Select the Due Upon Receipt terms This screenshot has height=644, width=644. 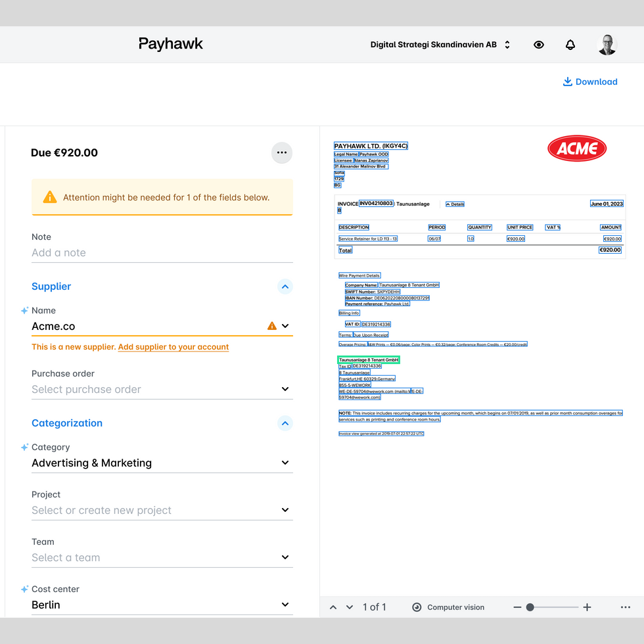371,335
